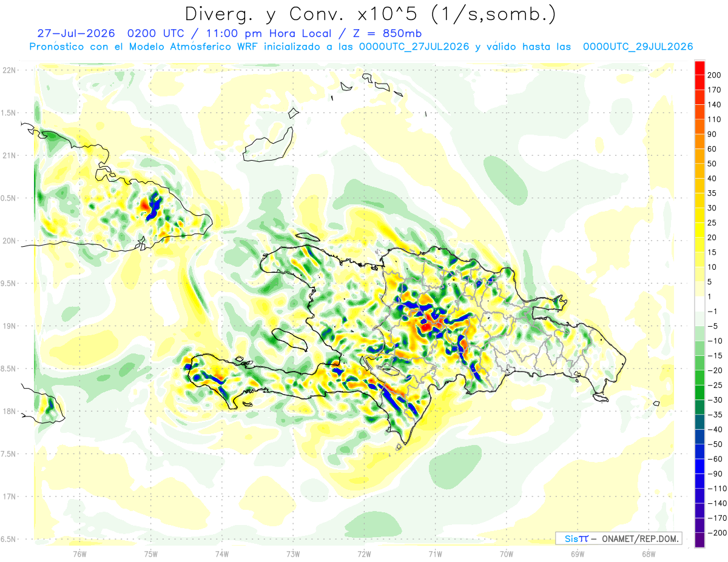Click the 68W longitude axis label

[x=648, y=554]
